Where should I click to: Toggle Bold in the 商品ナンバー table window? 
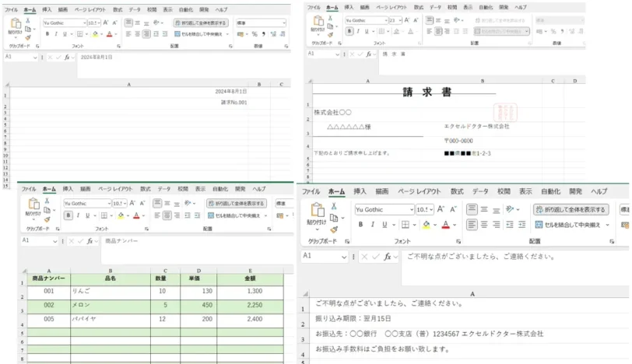pos(68,215)
